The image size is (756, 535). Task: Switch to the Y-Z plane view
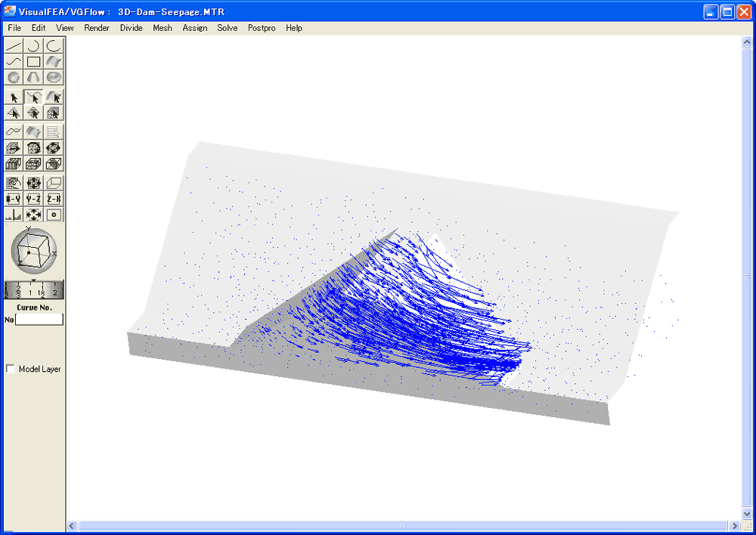(33, 199)
